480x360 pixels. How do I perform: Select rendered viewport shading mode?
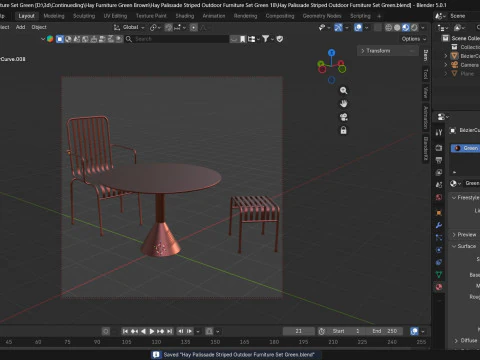click(x=414, y=28)
